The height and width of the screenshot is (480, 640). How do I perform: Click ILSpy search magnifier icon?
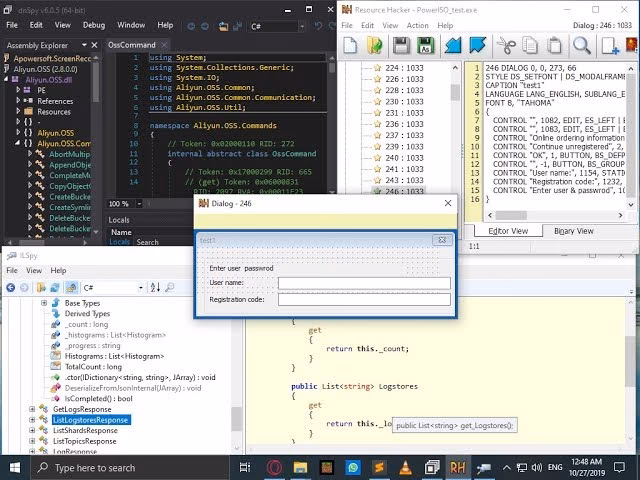click(170, 288)
